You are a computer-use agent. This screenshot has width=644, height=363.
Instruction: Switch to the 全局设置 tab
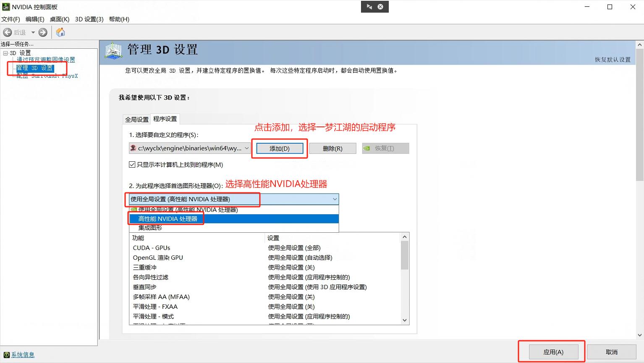(137, 119)
